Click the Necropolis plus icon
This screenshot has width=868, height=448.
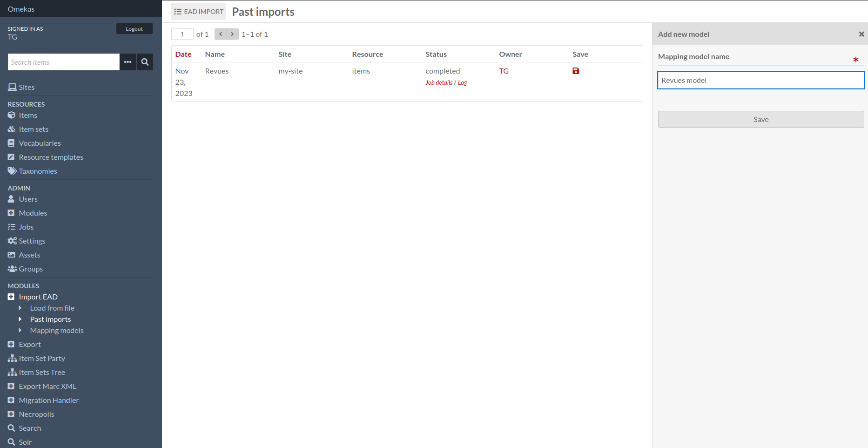(11, 414)
